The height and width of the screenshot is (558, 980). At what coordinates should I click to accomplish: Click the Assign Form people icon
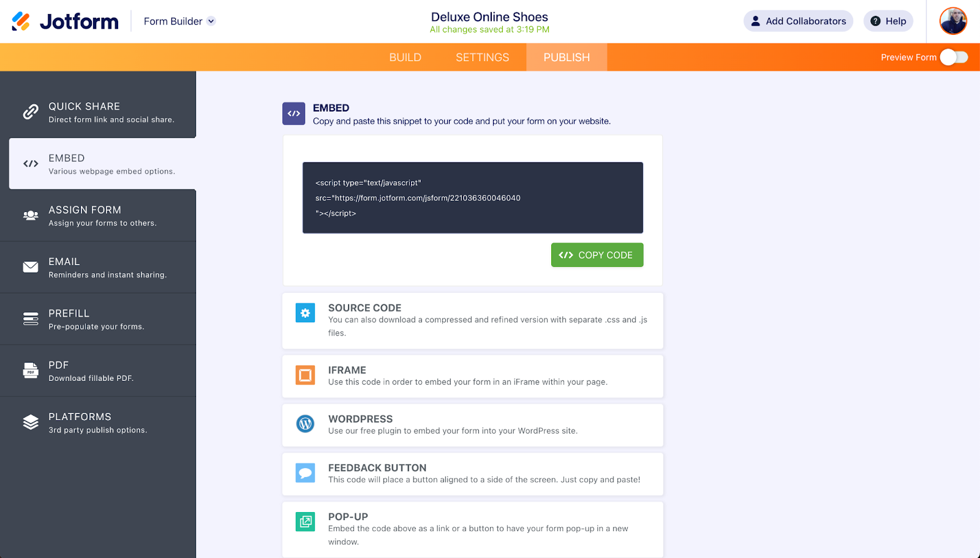point(31,215)
